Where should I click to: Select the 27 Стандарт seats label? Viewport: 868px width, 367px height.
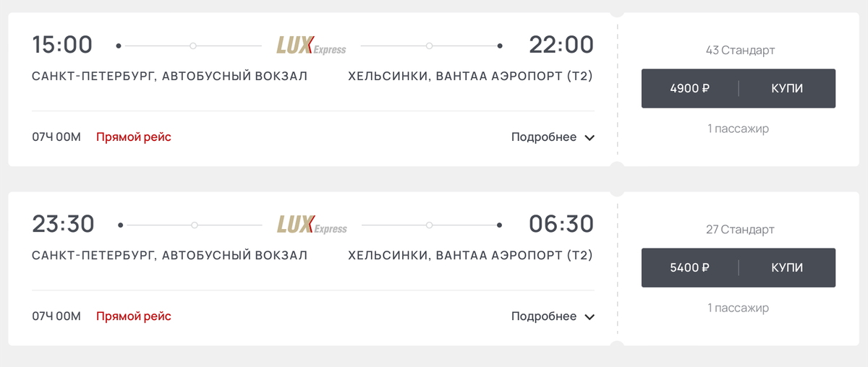(740, 230)
